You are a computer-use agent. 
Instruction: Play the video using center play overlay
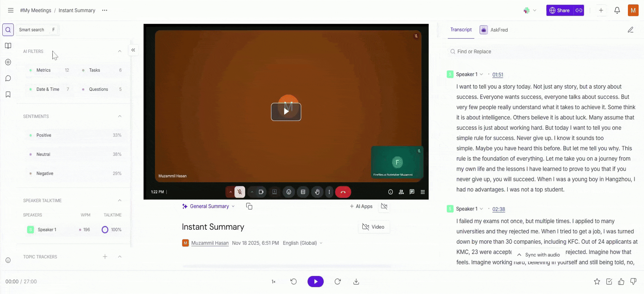click(x=286, y=112)
